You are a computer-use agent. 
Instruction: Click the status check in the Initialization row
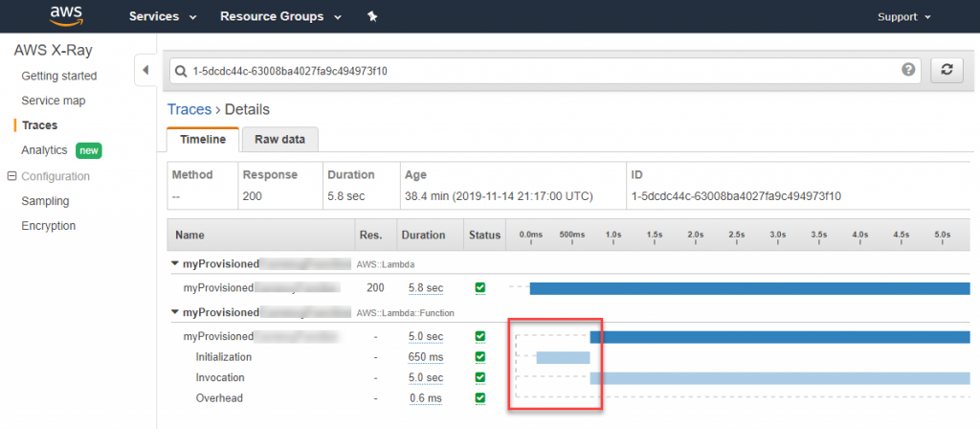point(480,356)
